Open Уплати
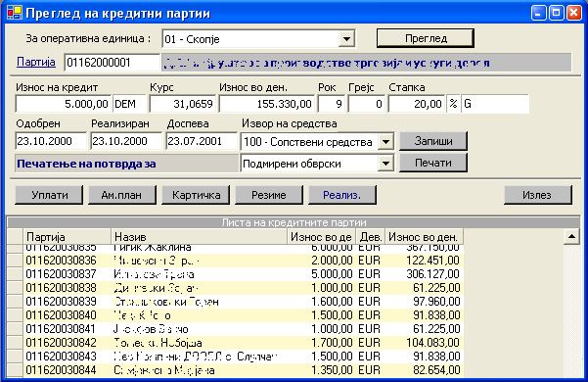The width and height of the screenshot is (588, 382). point(49,195)
